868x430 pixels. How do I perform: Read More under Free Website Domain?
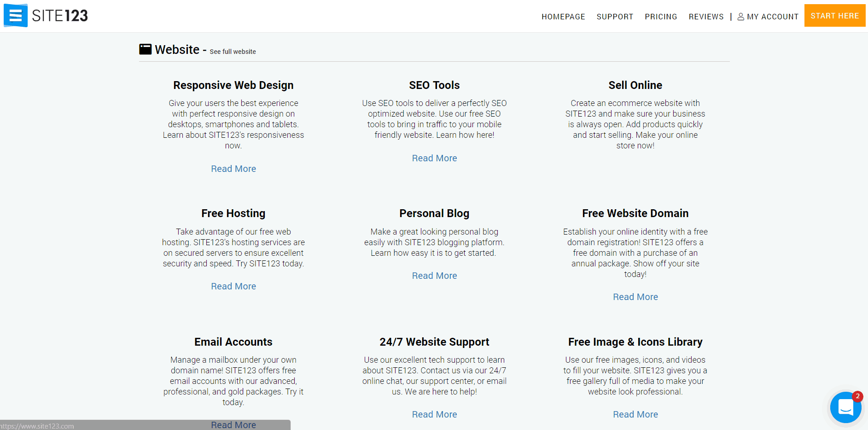pyautogui.click(x=635, y=297)
